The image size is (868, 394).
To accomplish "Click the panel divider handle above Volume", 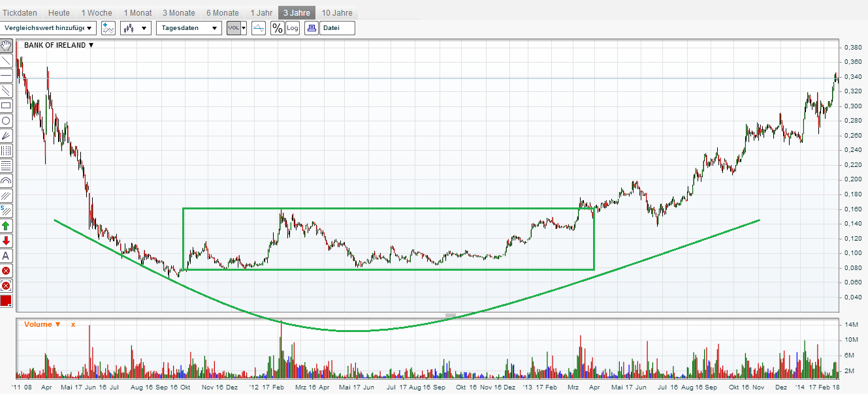I will 451,315.
